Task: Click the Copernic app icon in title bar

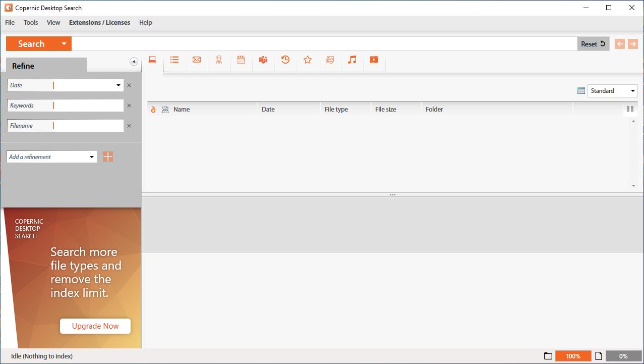Action: point(9,8)
